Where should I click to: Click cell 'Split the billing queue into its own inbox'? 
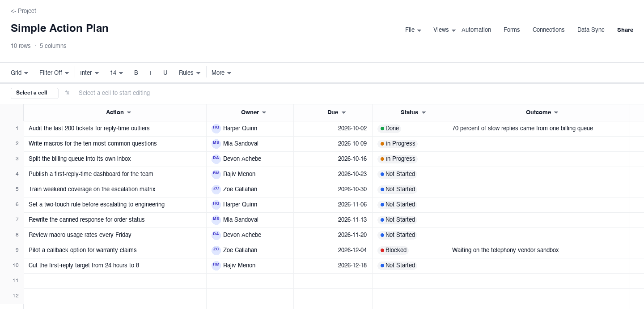point(115,159)
